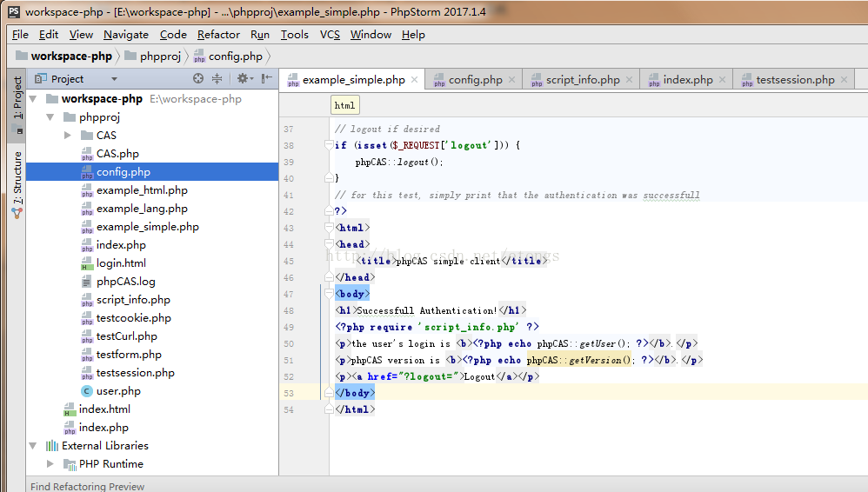Select index.html in the project tree
Viewport: 868px width, 492px height.
tap(104, 409)
